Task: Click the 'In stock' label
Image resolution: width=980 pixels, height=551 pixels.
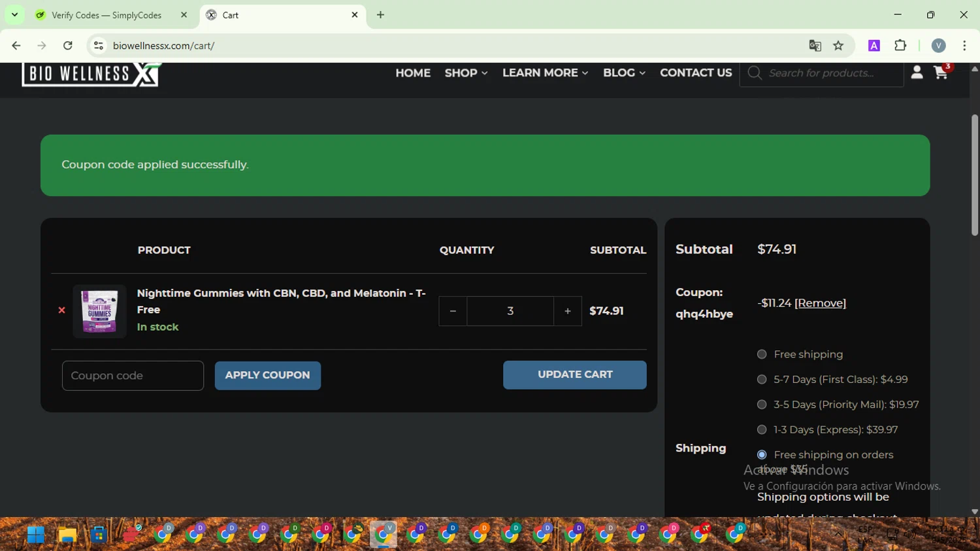Action: tap(157, 327)
